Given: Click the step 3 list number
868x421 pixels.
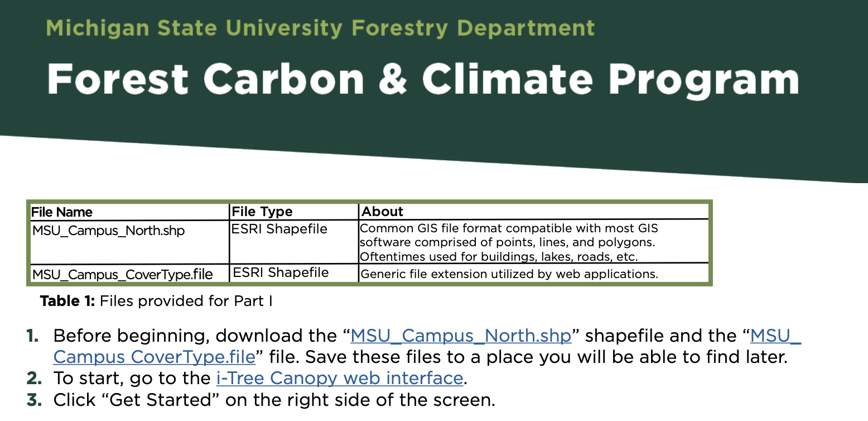Looking at the screenshot, I should 33,400.
